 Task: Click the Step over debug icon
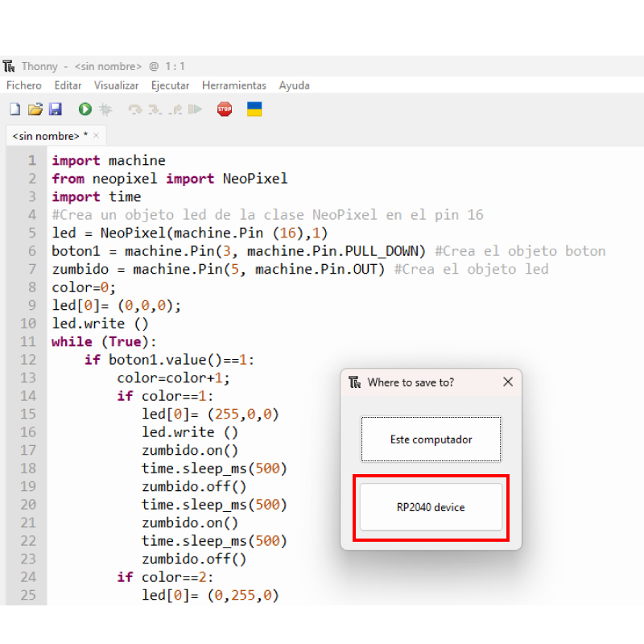[x=135, y=109]
